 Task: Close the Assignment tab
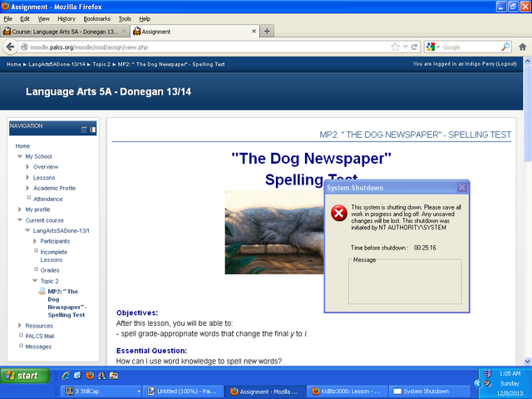[x=254, y=32]
